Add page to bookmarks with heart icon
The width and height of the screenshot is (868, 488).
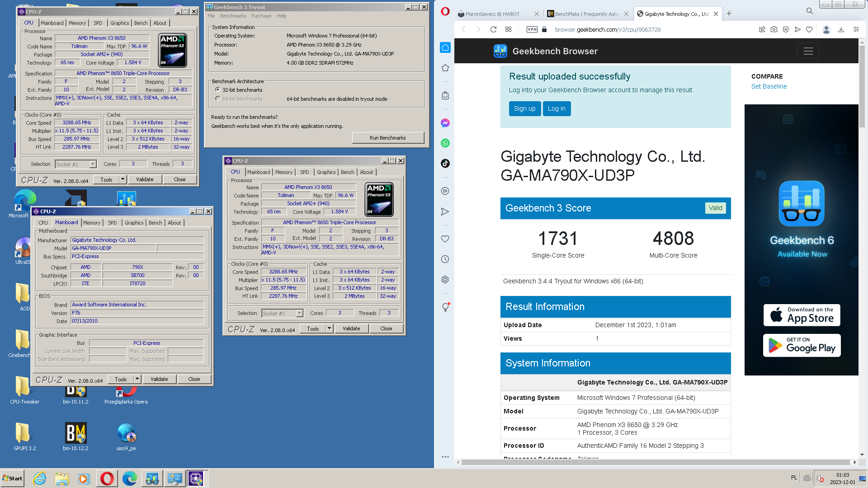809,29
